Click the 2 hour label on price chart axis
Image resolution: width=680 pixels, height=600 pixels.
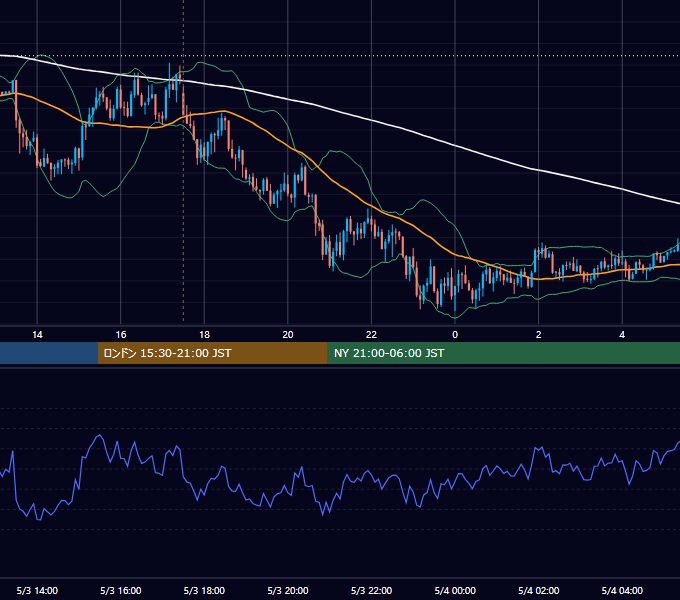(539, 335)
